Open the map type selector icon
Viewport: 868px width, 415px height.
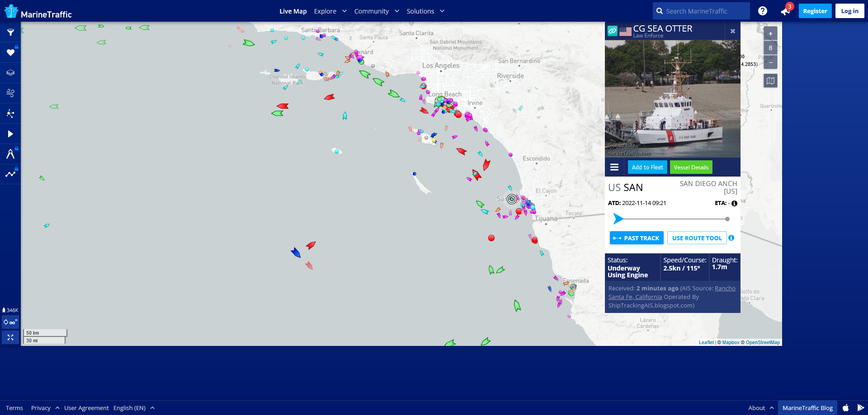point(771,81)
